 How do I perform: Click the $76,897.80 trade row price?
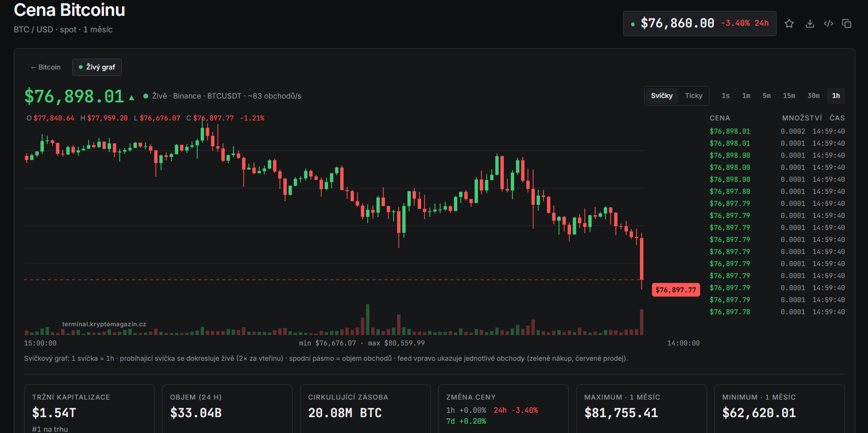coord(730,192)
